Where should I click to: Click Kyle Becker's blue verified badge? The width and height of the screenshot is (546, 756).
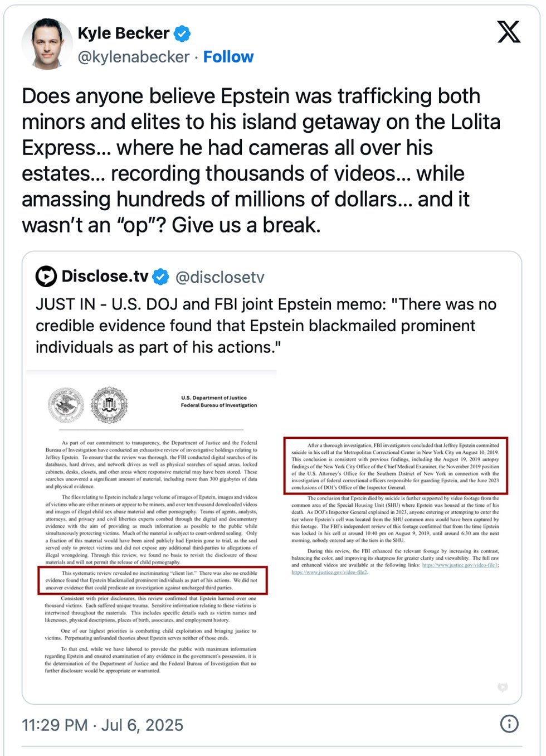[182, 33]
